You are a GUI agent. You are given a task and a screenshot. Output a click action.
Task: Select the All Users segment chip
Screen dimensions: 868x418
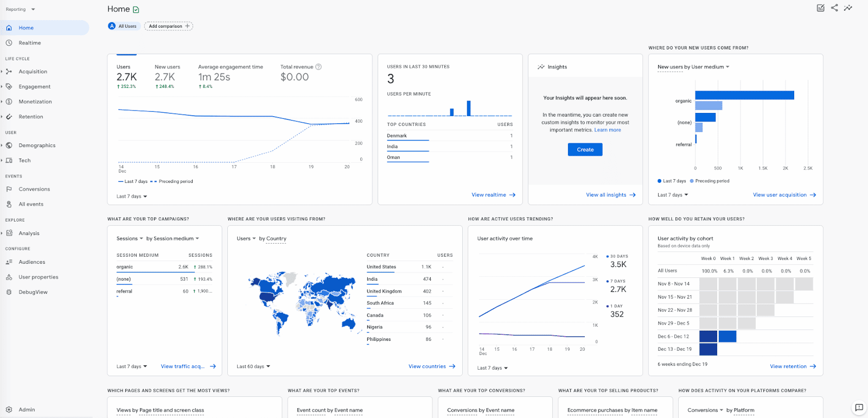(x=124, y=26)
